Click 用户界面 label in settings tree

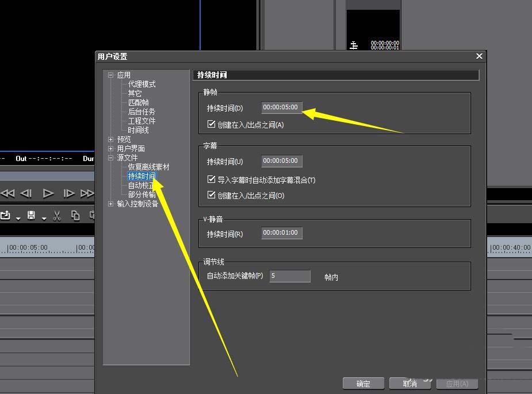pos(131,148)
